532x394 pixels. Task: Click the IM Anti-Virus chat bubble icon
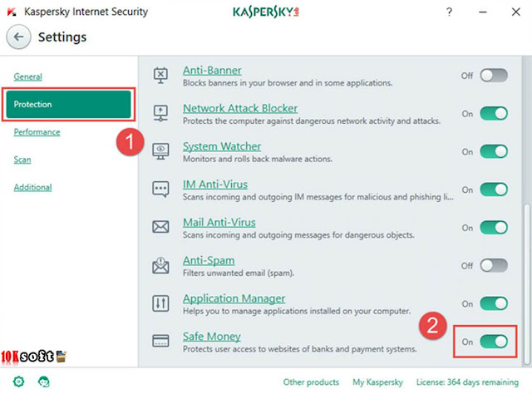click(x=160, y=190)
